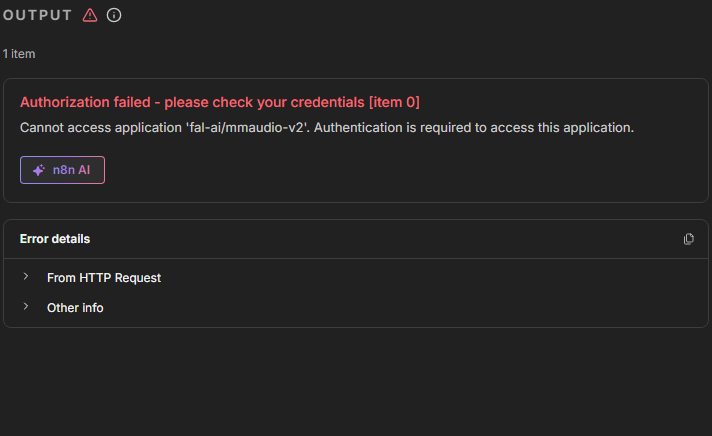Click the sparkle icon on n8n AI button

[x=38, y=170]
